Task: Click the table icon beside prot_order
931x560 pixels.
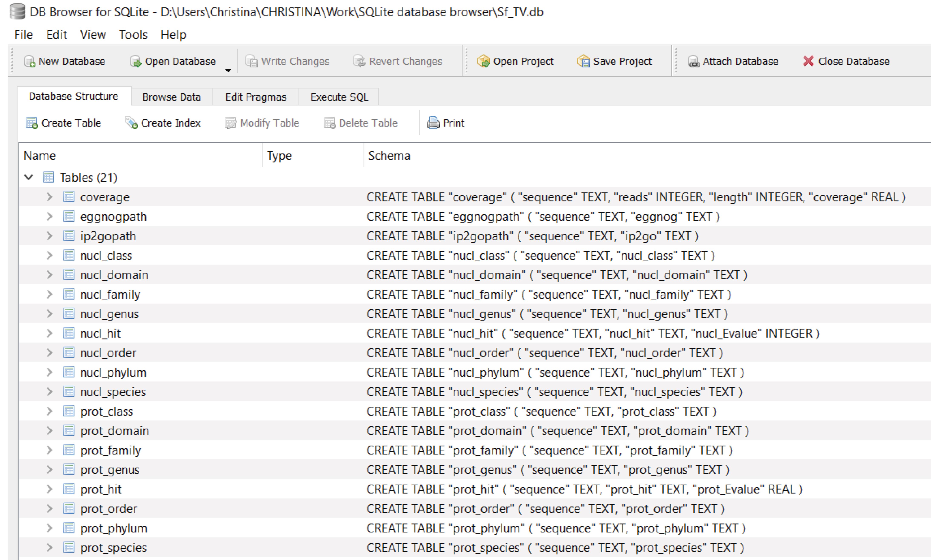Action: point(69,508)
